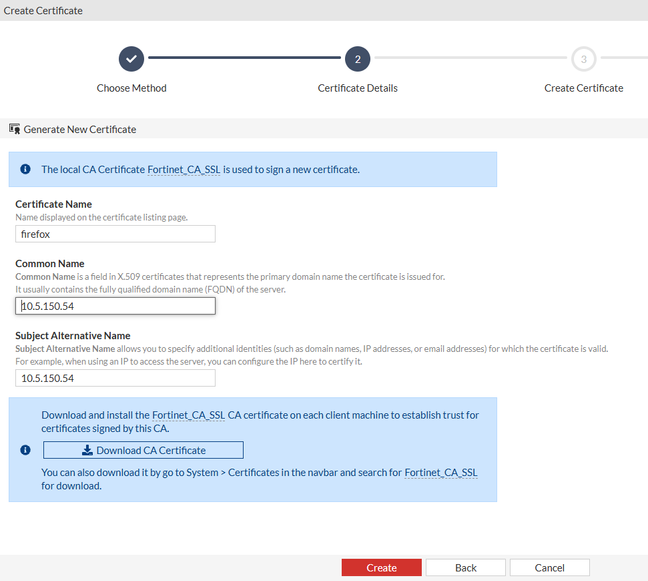Select the Certificate Details step label
648x581 pixels.
[x=357, y=88]
